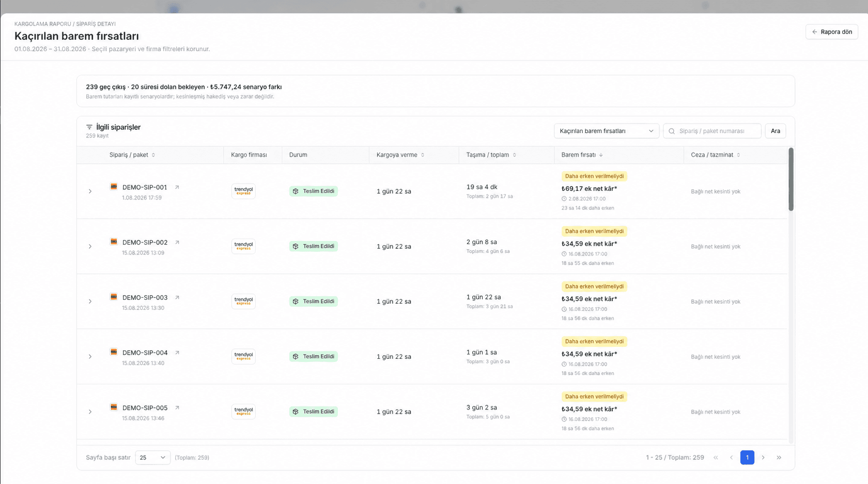Image resolution: width=868 pixels, height=484 pixels.
Task: Toggle Barem fırsatı descending sort arrow
Action: [601, 155]
